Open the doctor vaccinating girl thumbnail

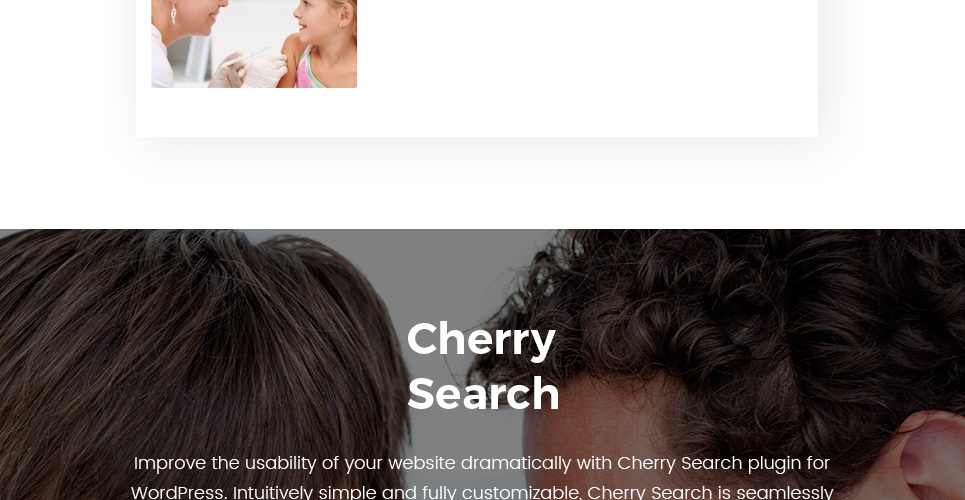(254, 44)
